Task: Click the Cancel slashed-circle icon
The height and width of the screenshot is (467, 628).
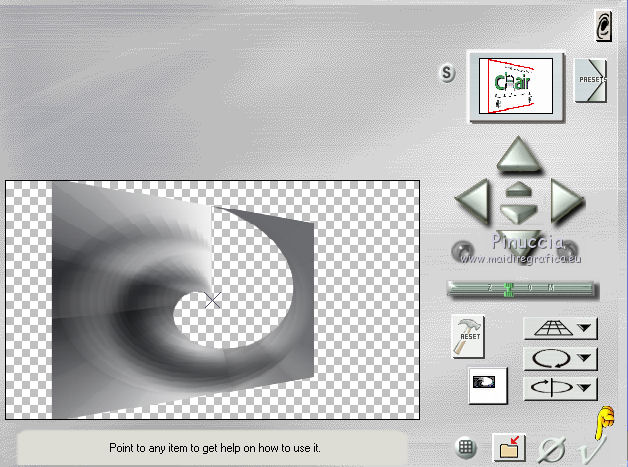Action: (x=551, y=449)
